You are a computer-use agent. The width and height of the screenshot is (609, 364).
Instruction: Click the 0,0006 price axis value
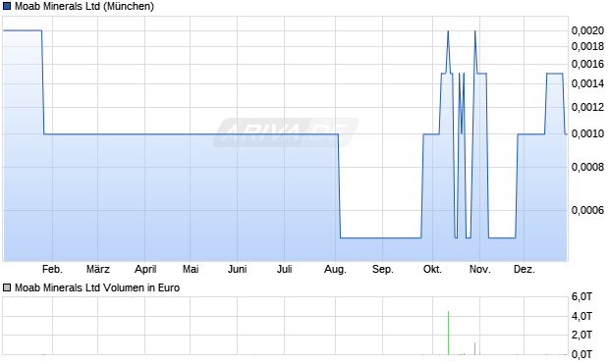pyautogui.click(x=587, y=210)
